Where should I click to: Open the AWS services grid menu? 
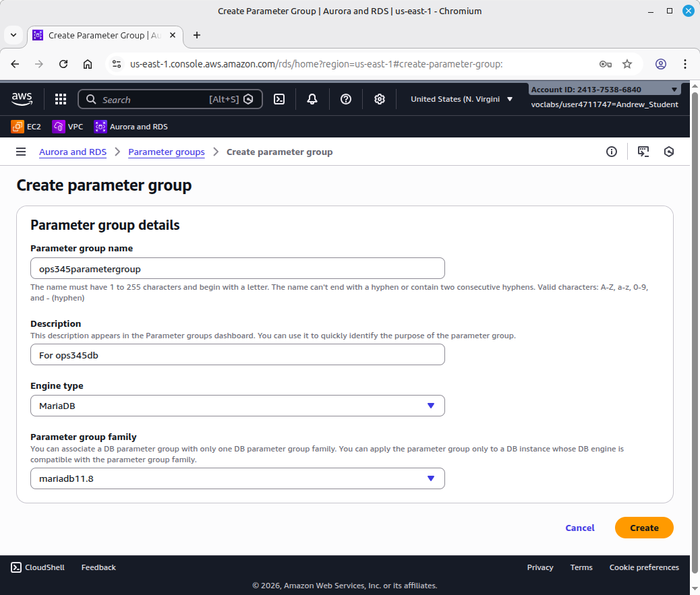[61, 99]
